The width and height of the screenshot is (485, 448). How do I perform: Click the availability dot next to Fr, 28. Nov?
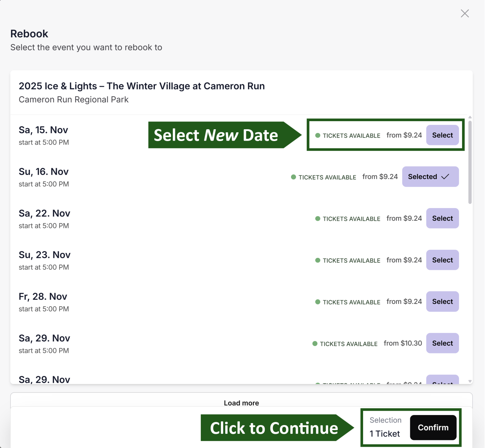click(317, 302)
